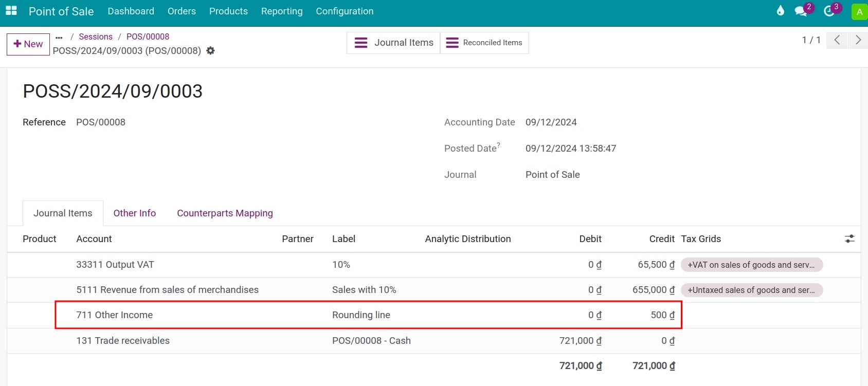Viewport: 868px width, 386px height.
Task: Sort by Debit column header
Action: click(590, 239)
